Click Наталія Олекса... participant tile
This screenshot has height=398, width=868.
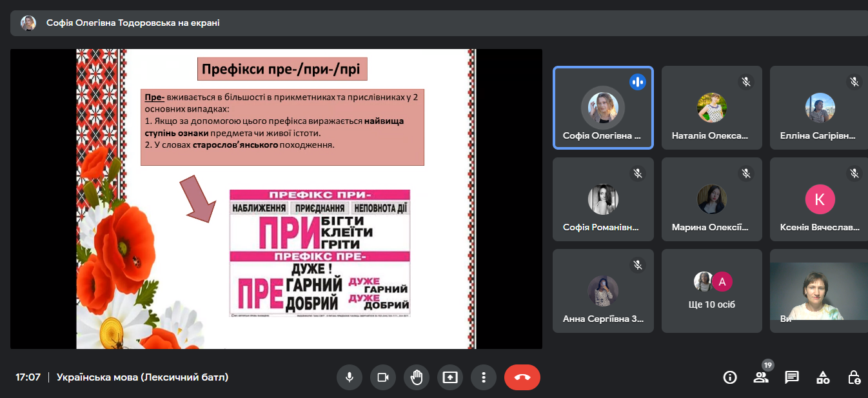[x=711, y=108]
